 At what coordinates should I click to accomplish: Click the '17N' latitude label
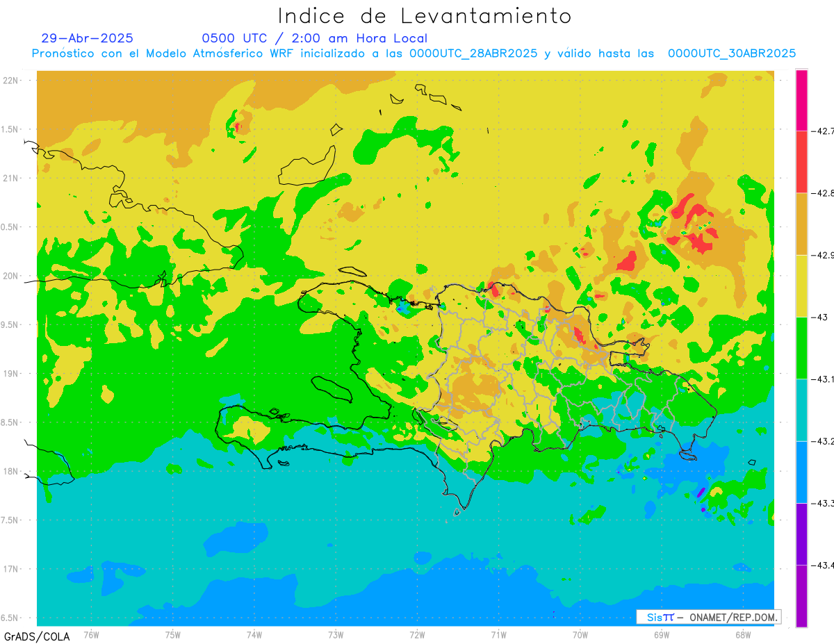pos(11,569)
